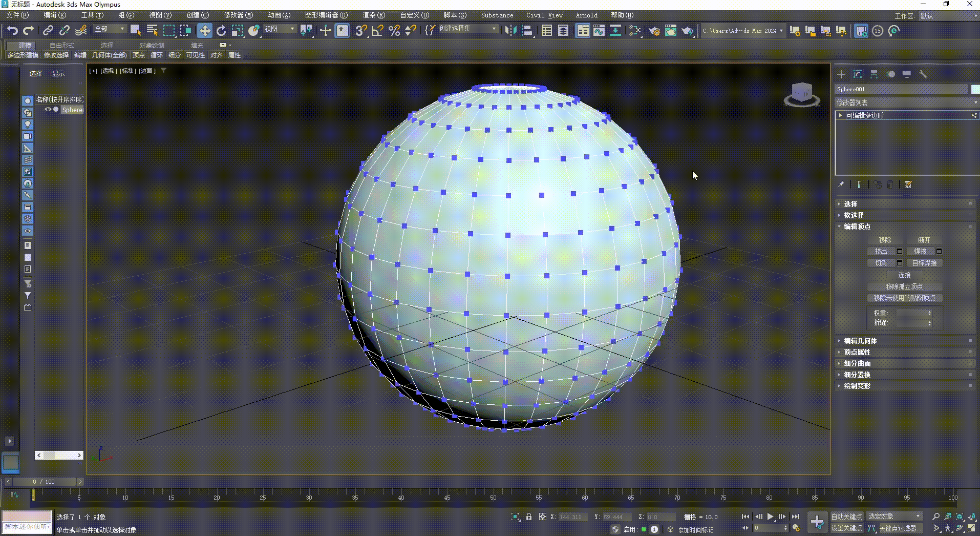
Task: Open Render Setup from the toolbar
Action: point(654,31)
